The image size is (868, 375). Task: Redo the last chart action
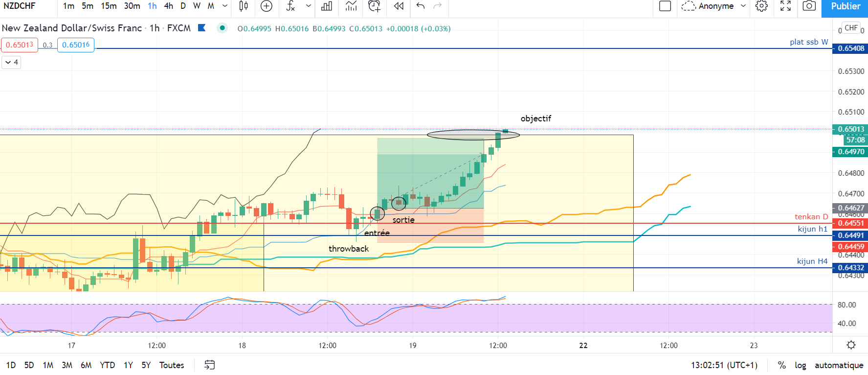[x=438, y=6]
